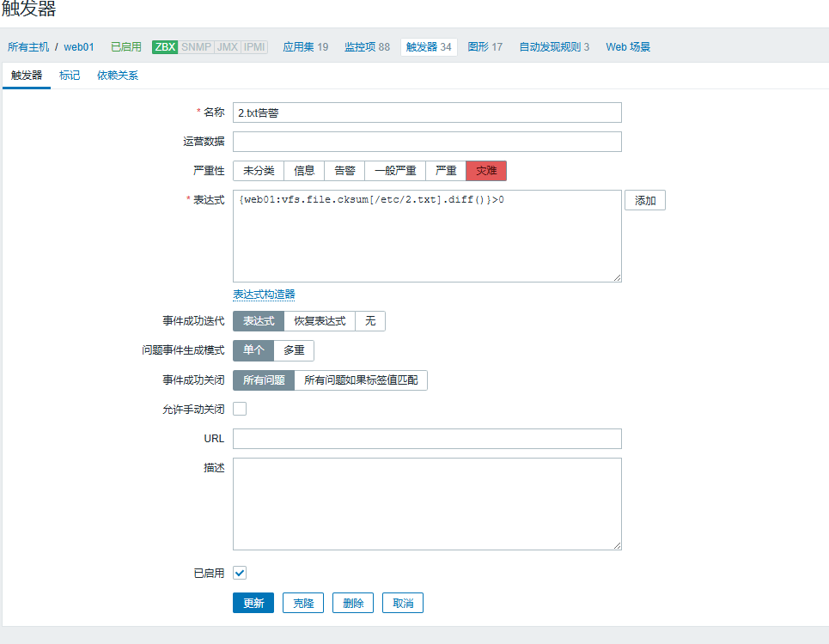Viewport: 829px width, 644px height.
Task: Click the SNMP availability badge
Action: (196, 47)
